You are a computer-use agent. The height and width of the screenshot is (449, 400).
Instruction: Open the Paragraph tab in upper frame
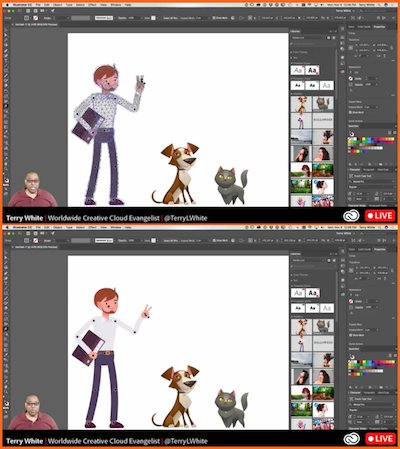pos(369,170)
